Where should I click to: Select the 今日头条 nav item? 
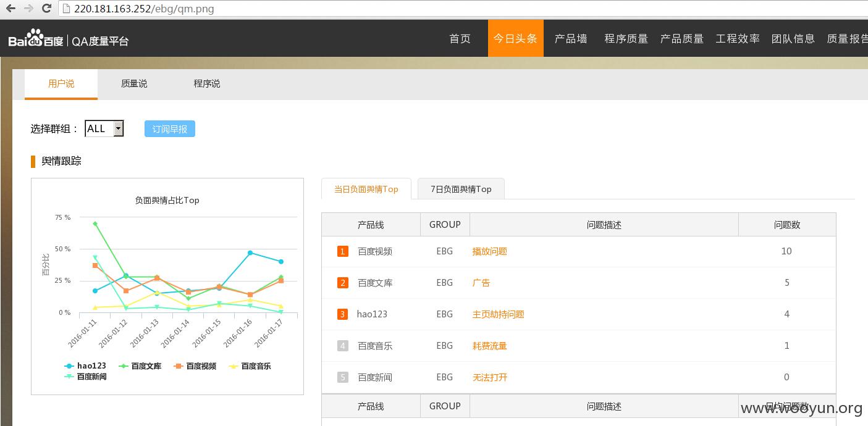pos(515,38)
